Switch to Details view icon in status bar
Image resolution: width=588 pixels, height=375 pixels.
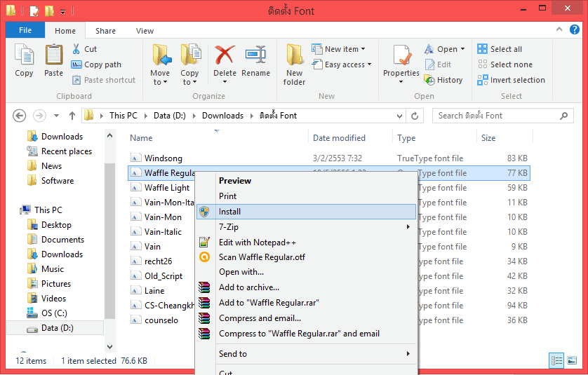point(557,361)
